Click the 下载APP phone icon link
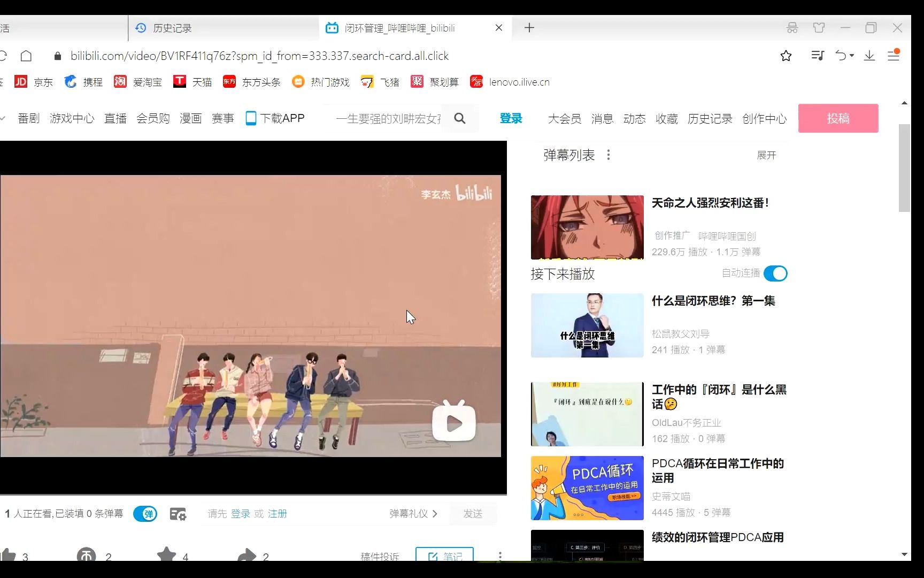Image resolution: width=924 pixels, height=578 pixels. coord(275,118)
